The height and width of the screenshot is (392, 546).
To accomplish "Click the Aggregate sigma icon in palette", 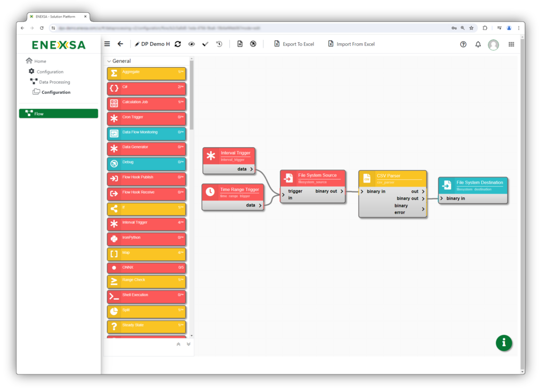I will tap(114, 73).
